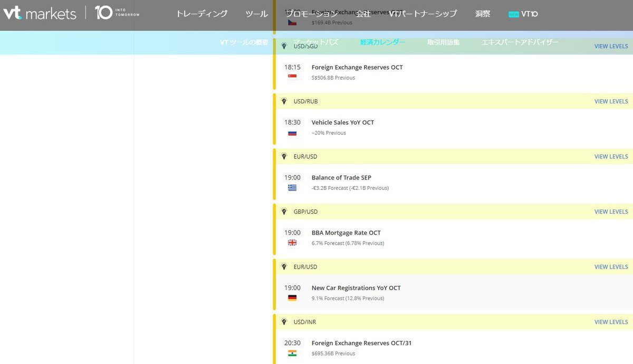
Task: Open the ツール menu
Action: (x=257, y=14)
